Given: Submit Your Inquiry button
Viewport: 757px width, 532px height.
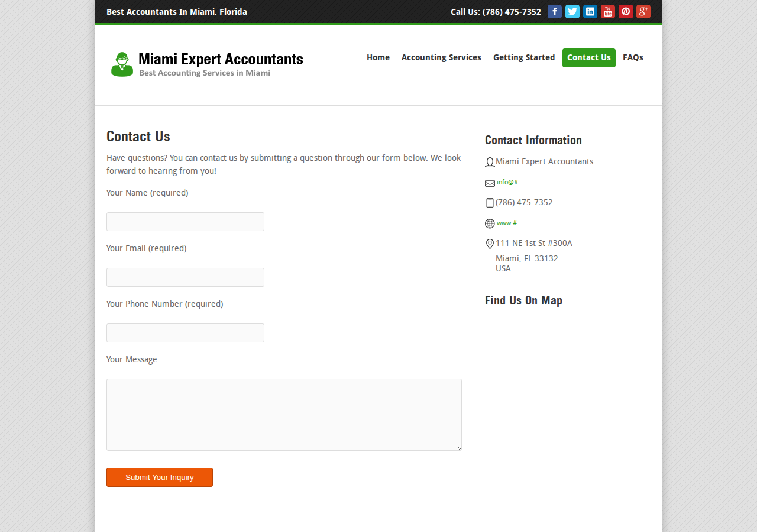Looking at the screenshot, I should (160, 477).
